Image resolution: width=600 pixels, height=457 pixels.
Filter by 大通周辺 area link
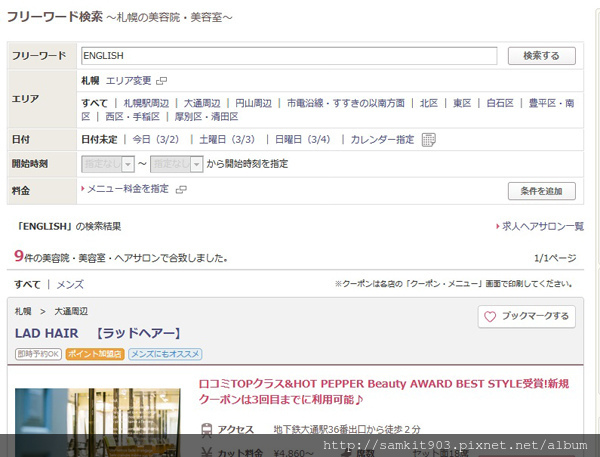[x=202, y=103]
